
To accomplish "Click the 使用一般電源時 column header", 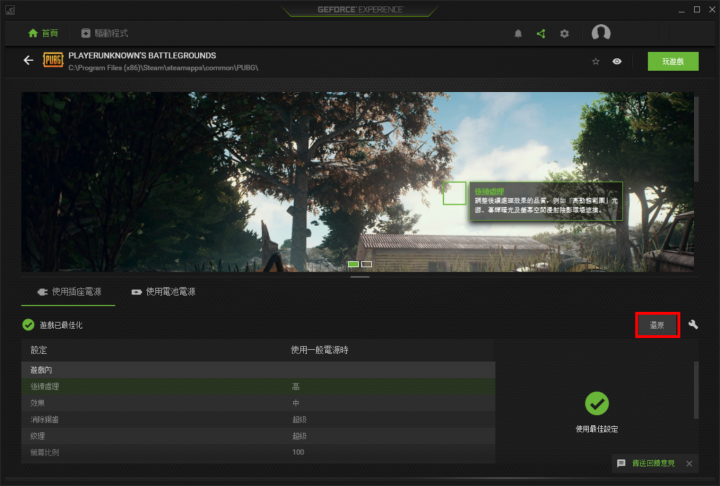I will (320, 350).
